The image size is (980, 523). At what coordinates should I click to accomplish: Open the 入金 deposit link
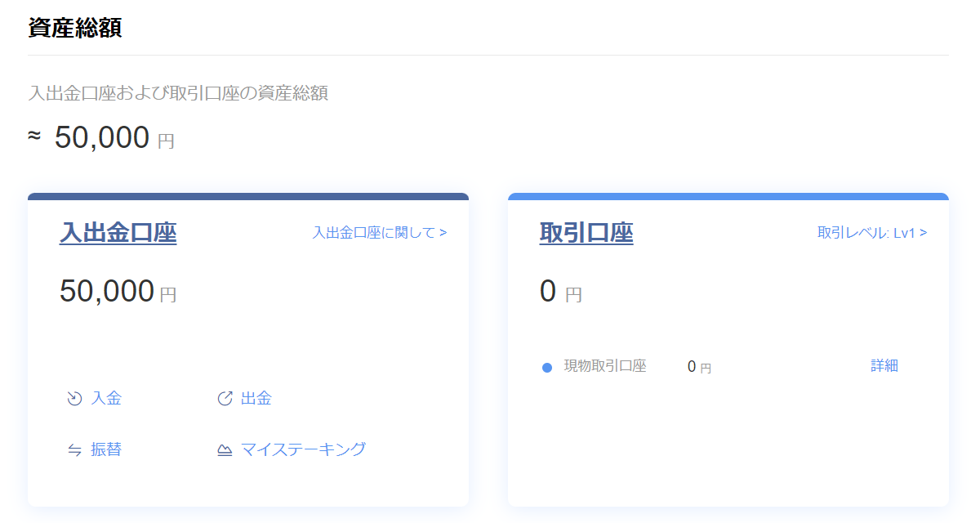pyautogui.click(x=106, y=399)
